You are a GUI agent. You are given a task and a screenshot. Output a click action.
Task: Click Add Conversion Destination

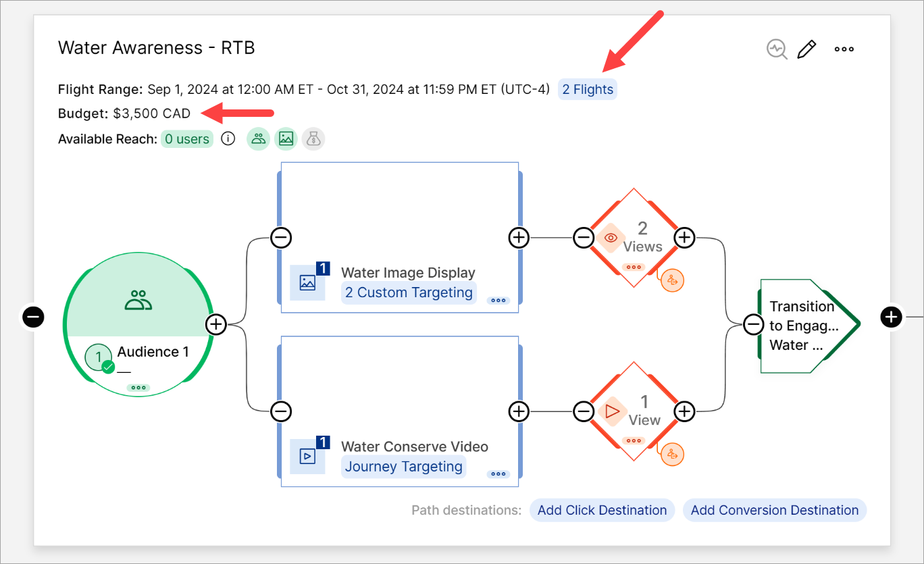pyautogui.click(x=774, y=510)
